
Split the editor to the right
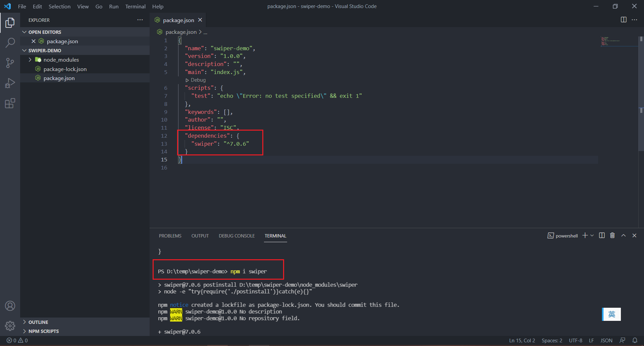point(624,20)
